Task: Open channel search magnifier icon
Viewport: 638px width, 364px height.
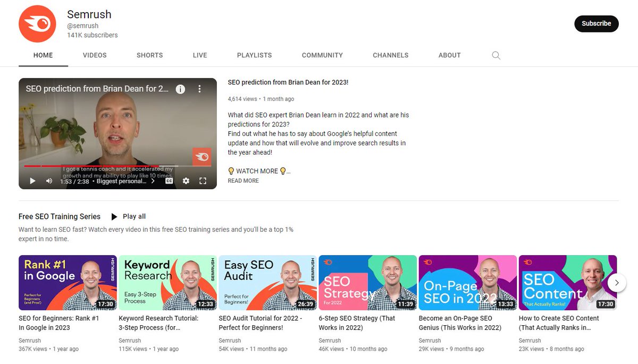Action: click(x=496, y=55)
